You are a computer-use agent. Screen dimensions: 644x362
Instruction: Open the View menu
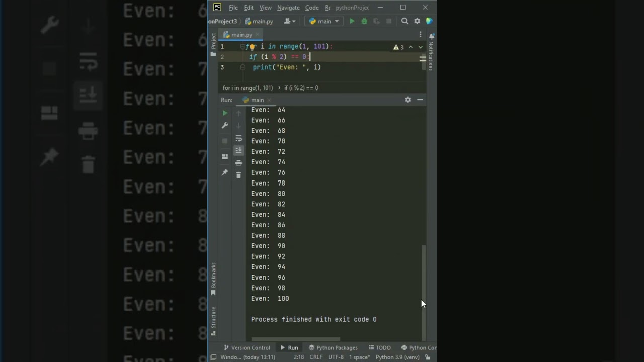click(x=265, y=8)
